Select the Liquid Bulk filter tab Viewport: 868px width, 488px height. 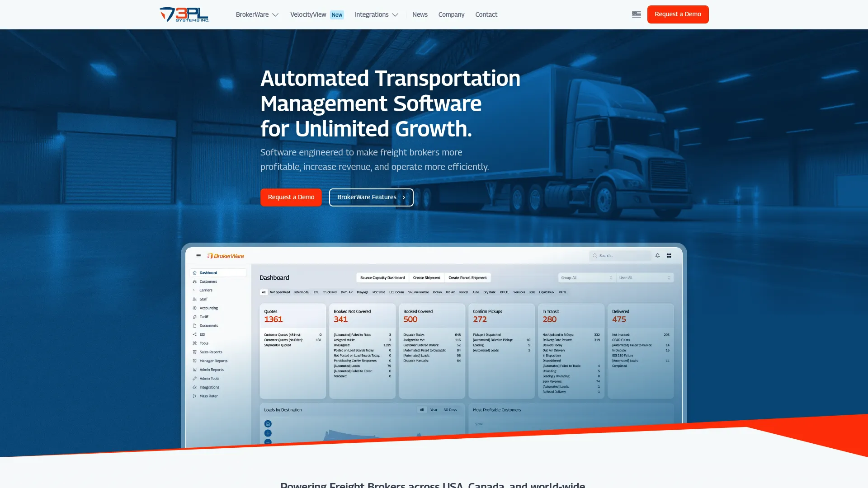(x=547, y=292)
